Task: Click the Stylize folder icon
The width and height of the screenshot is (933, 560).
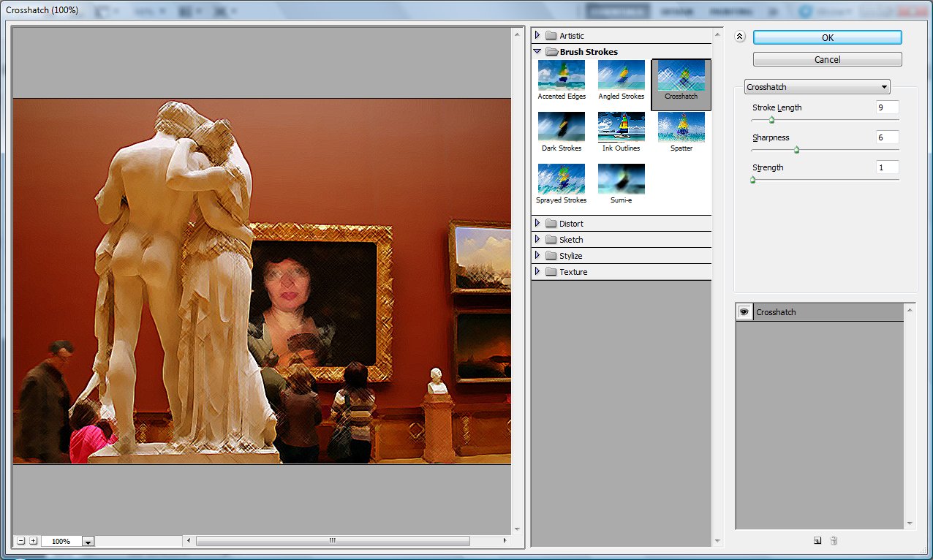Action: (x=551, y=256)
